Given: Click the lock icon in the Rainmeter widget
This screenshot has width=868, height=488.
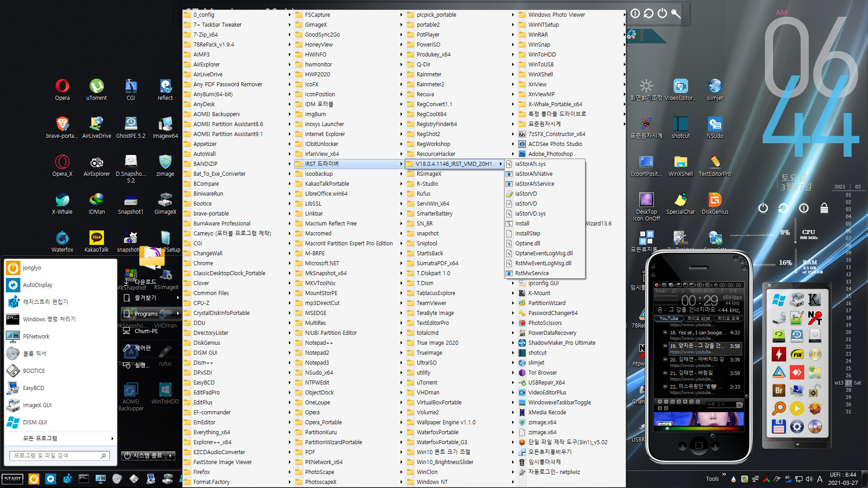Looking at the screenshot, I should (824, 208).
